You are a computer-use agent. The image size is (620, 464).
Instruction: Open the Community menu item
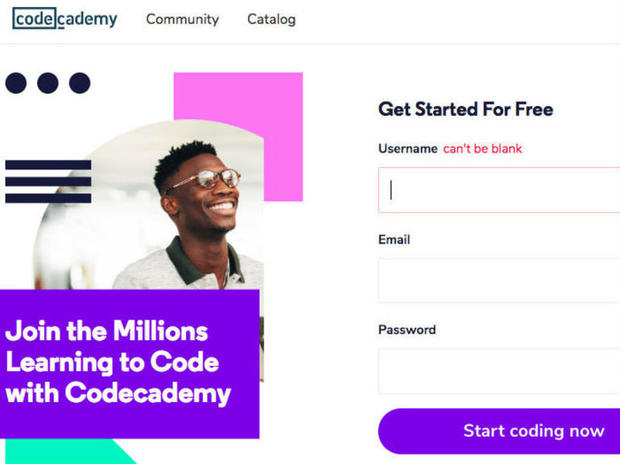click(x=182, y=19)
